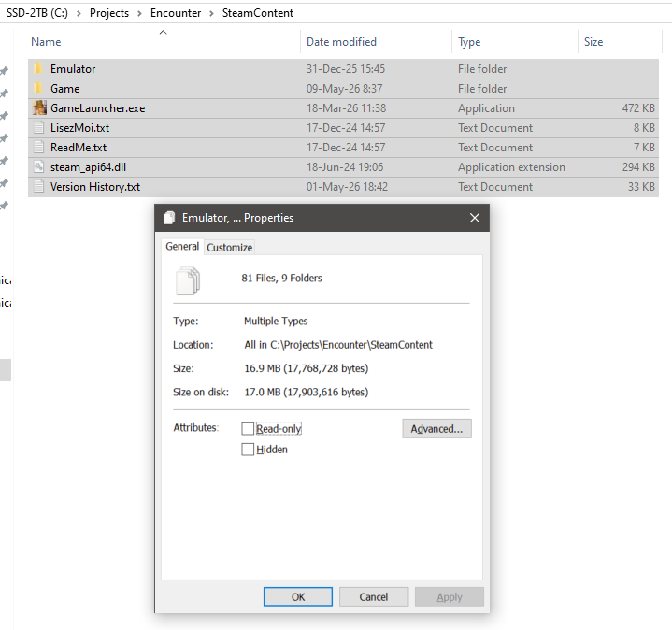Click Application extension type cell
This screenshot has width=672, height=630.
511,167
